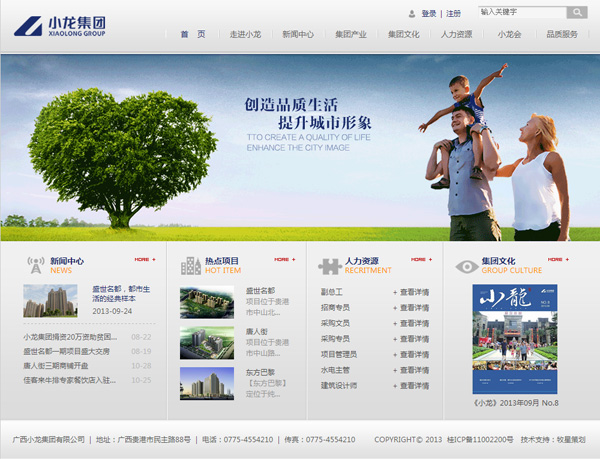Click the hero banner slogan 创造品质生活
The image size is (600, 459).
(x=291, y=104)
